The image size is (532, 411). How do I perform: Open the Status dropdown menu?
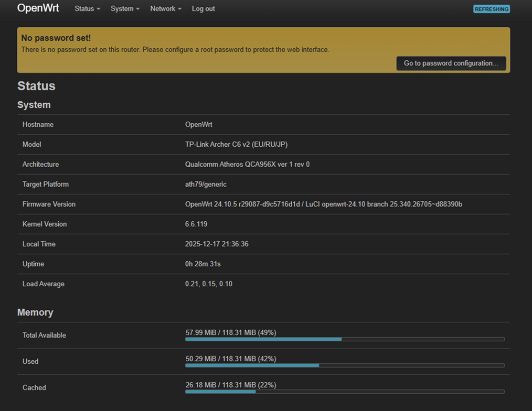87,9
